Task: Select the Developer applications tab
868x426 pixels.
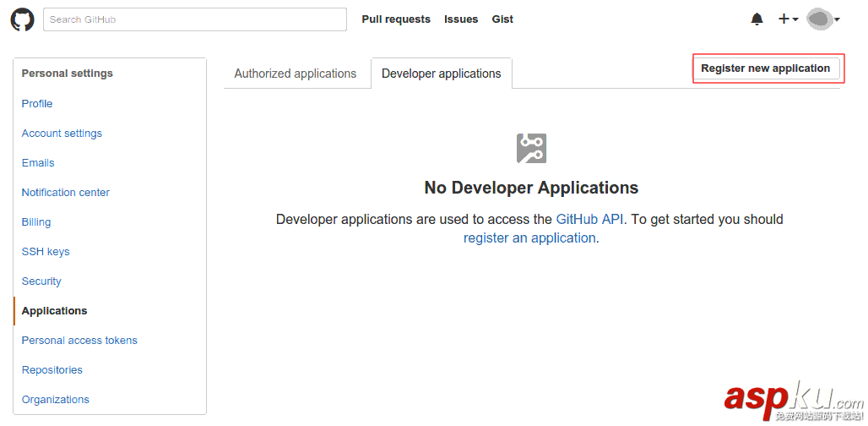Action: [x=442, y=74]
